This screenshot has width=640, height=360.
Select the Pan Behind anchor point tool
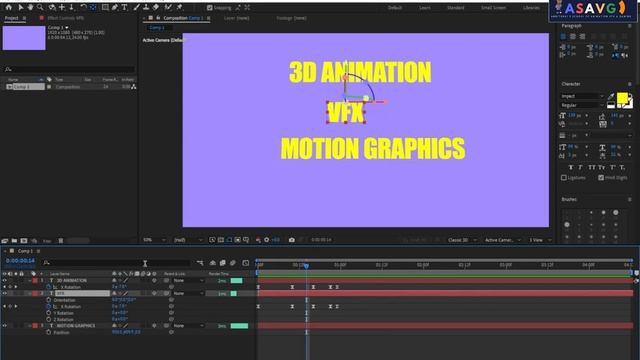[93, 7]
